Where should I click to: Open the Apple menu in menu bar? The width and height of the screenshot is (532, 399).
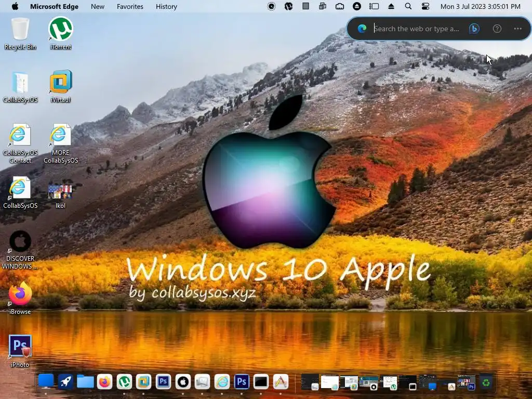(15, 6)
